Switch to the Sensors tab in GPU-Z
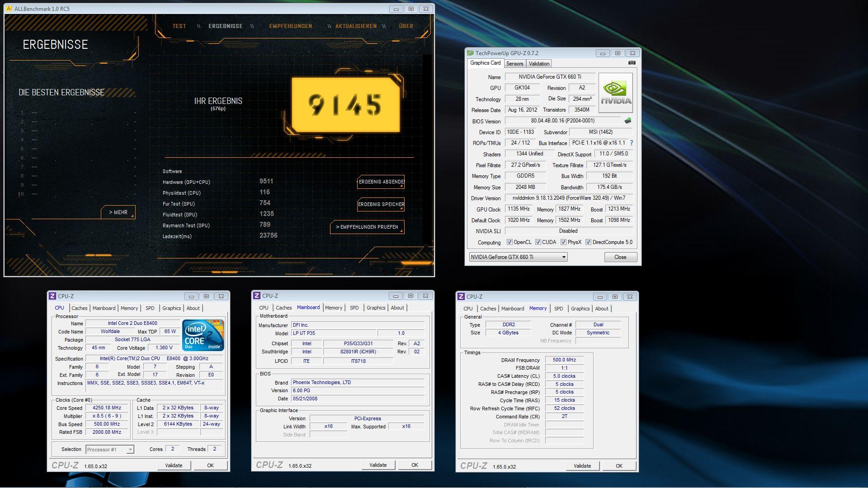Screen dimensions: 868x488 (514, 64)
